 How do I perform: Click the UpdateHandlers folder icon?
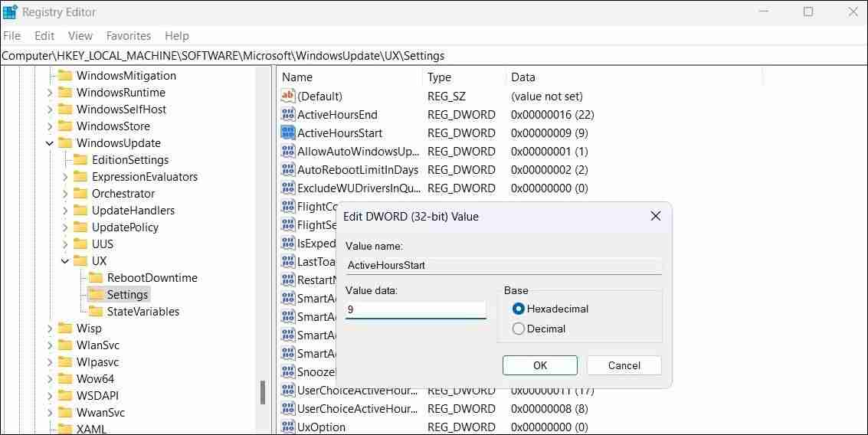(x=80, y=211)
